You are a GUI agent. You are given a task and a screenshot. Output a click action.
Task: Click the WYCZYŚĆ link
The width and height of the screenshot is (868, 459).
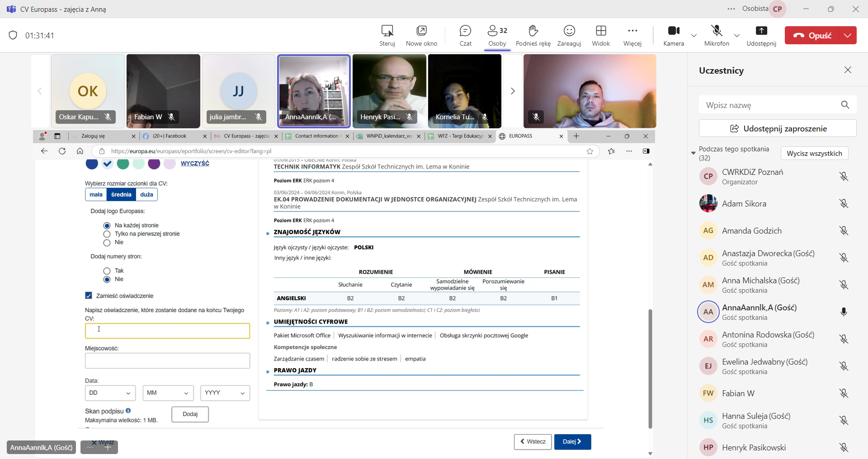coord(195,163)
